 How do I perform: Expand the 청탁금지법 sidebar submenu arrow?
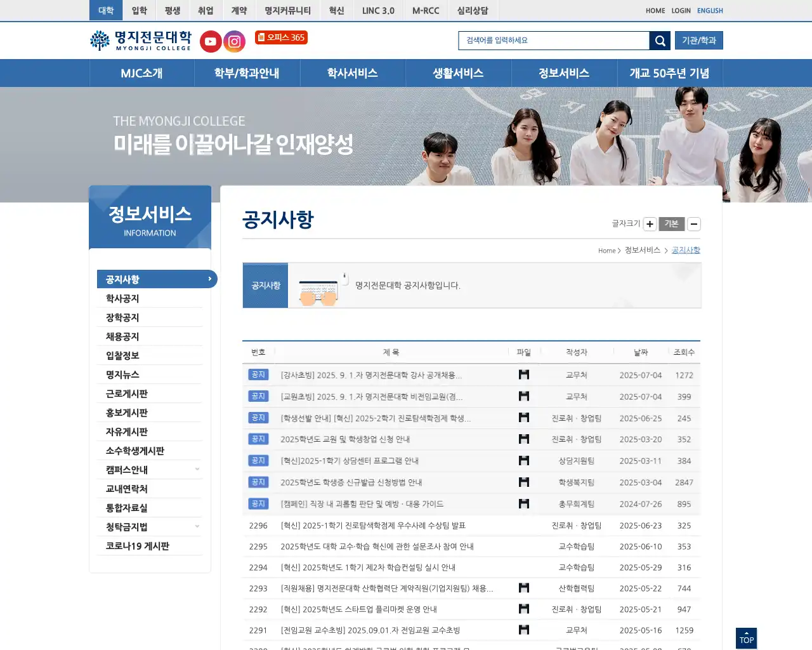[197, 527]
